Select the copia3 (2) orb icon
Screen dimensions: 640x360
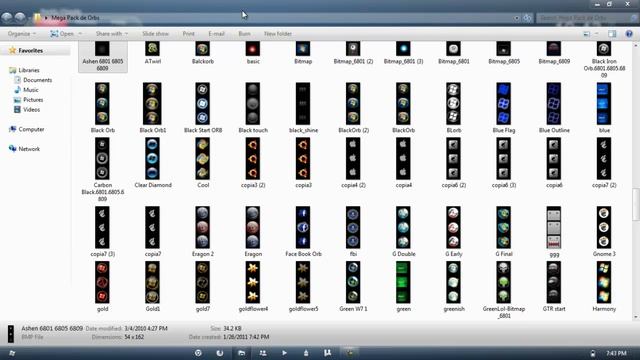(253, 158)
